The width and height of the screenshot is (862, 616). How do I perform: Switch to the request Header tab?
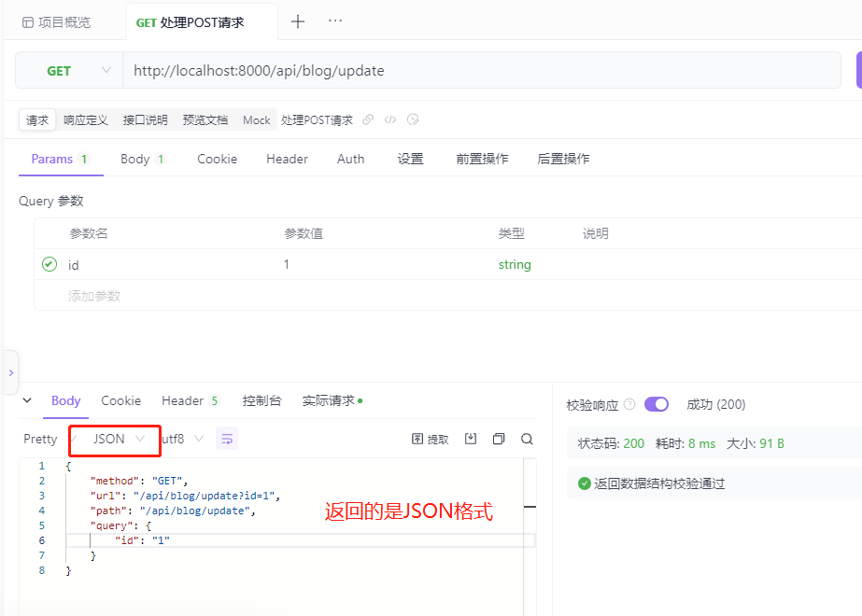point(287,159)
